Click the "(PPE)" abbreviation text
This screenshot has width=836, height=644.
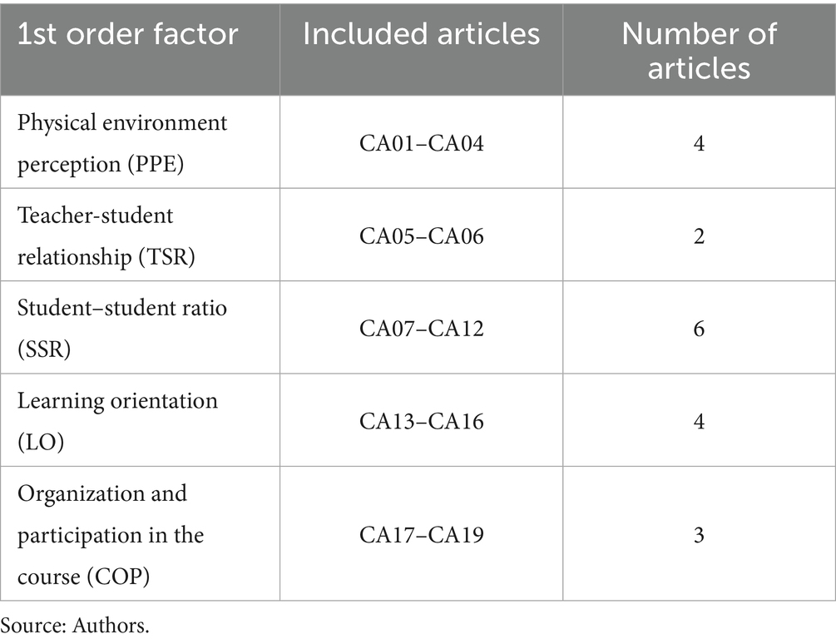[x=156, y=165]
